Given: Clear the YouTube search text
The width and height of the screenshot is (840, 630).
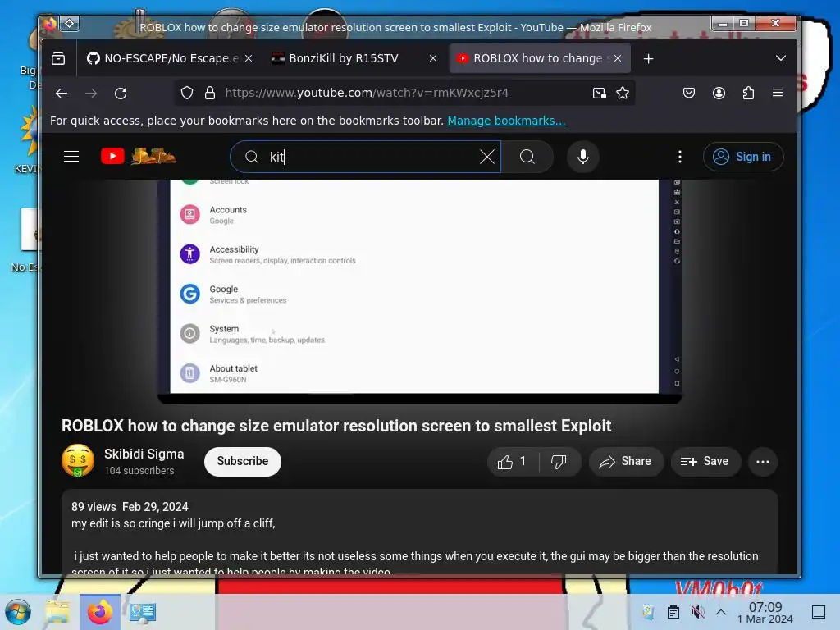Looking at the screenshot, I should (487, 157).
